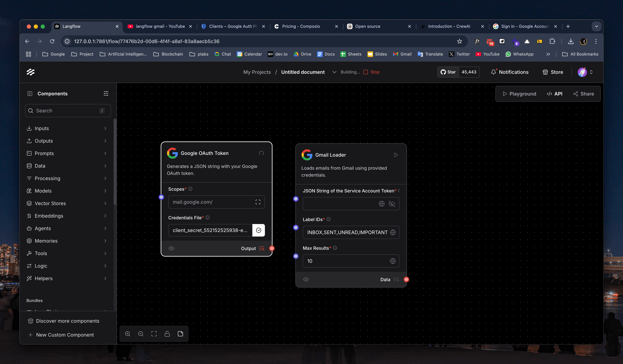
Task: Open the API panel
Action: click(555, 94)
